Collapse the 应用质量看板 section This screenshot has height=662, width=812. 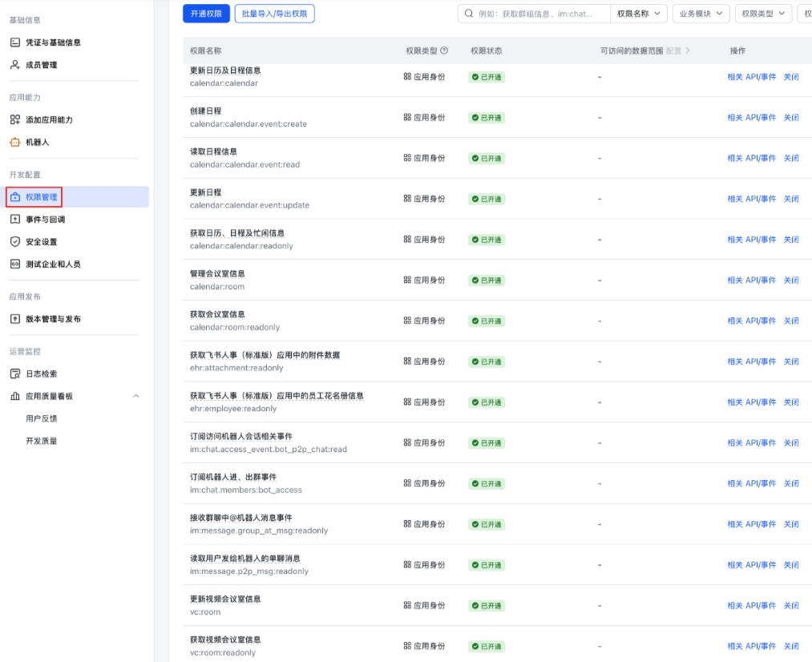[x=135, y=396]
